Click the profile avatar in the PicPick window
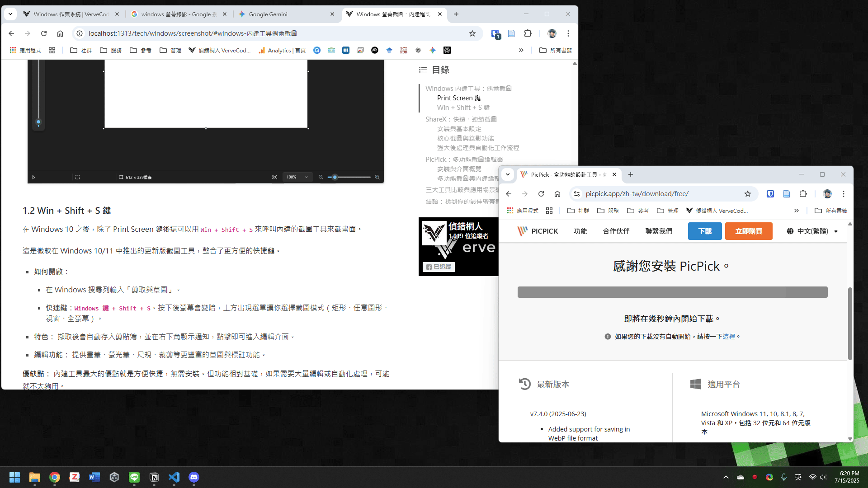 pyautogui.click(x=827, y=193)
